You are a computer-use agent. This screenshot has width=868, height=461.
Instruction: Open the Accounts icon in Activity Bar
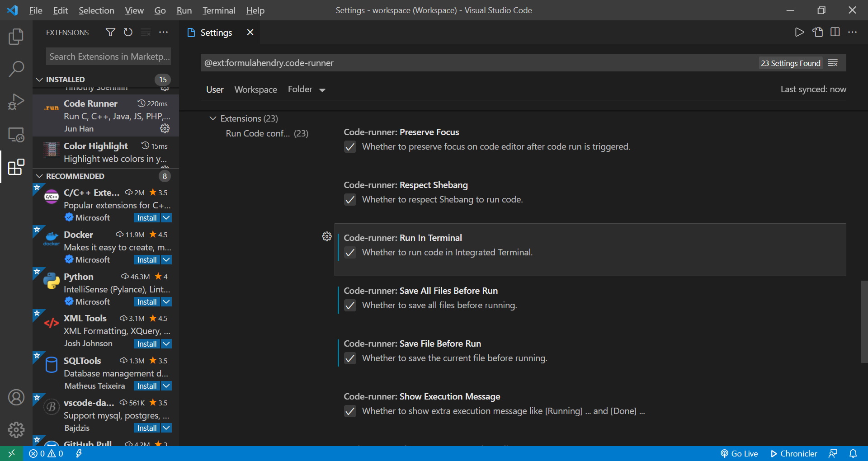click(x=16, y=397)
